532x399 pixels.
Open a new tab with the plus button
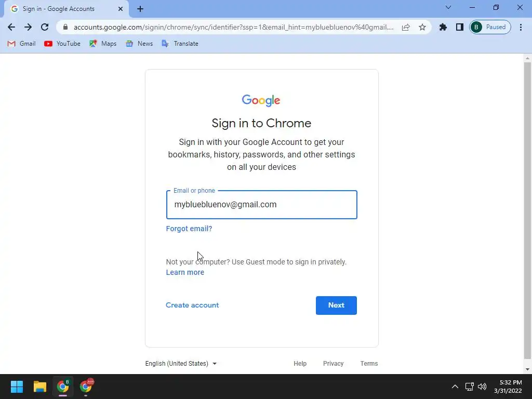pyautogui.click(x=140, y=9)
